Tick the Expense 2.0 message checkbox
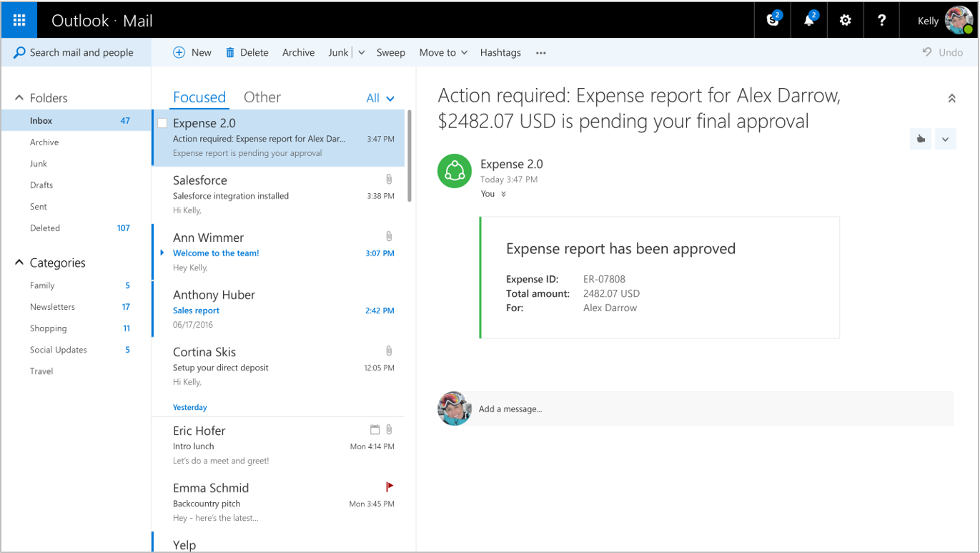Viewport: 980px width, 553px height. click(x=162, y=123)
